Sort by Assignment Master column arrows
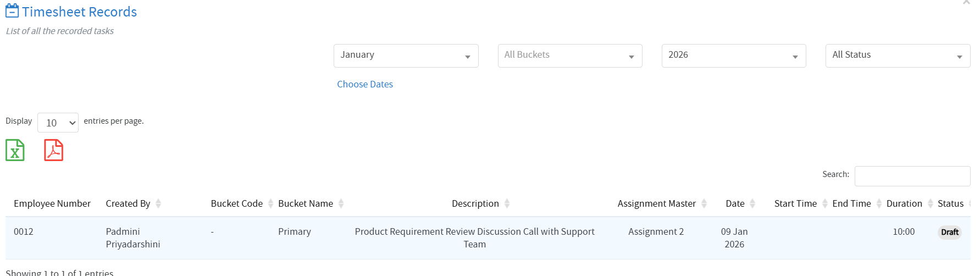 tap(704, 204)
